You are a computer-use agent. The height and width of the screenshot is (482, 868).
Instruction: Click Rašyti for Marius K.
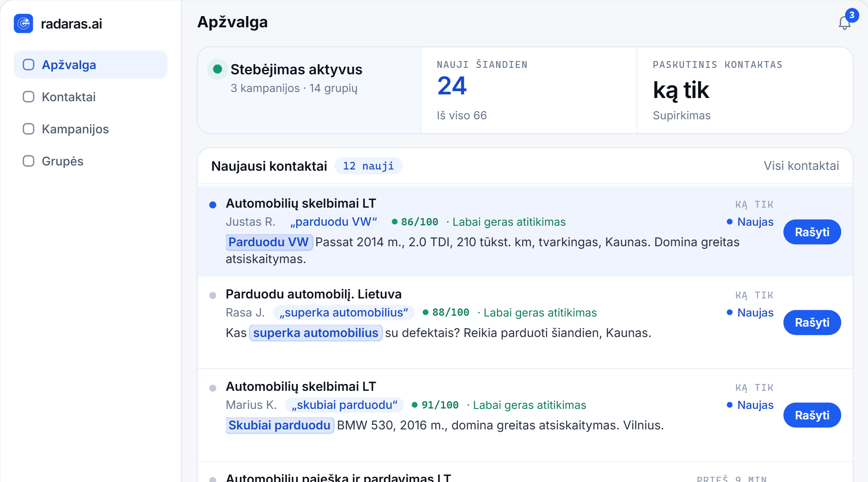(812, 415)
